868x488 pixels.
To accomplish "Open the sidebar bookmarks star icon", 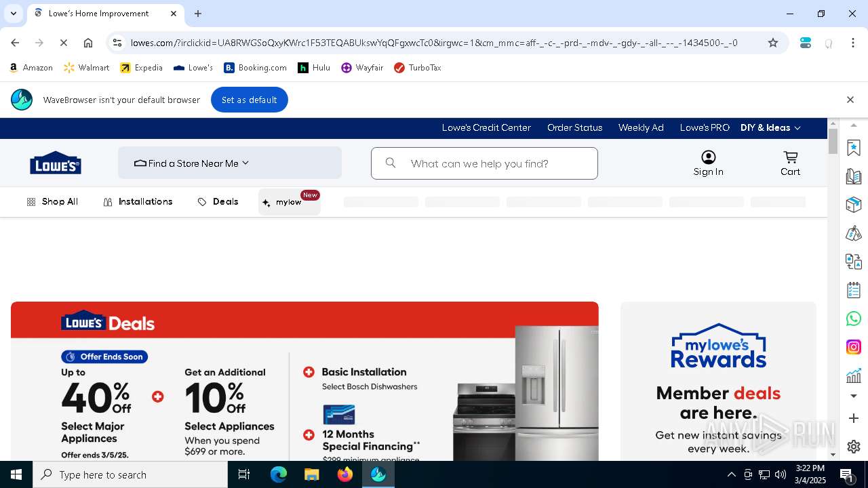I will coord(854,147).
